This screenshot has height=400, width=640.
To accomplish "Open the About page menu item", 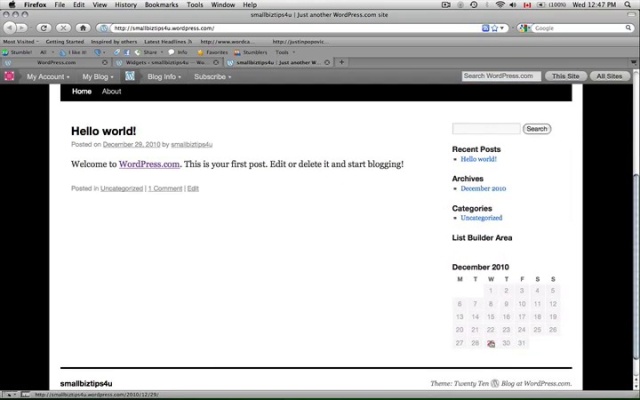I will (x=111, y=91).
